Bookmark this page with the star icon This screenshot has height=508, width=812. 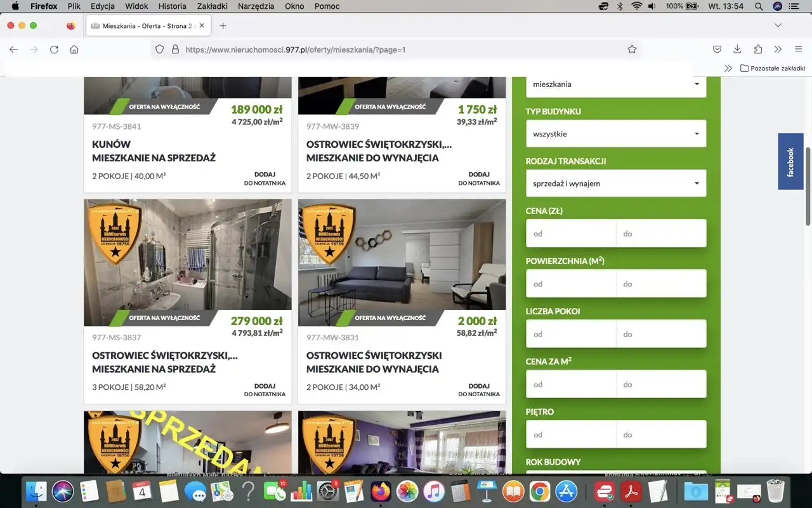[632, 50]
